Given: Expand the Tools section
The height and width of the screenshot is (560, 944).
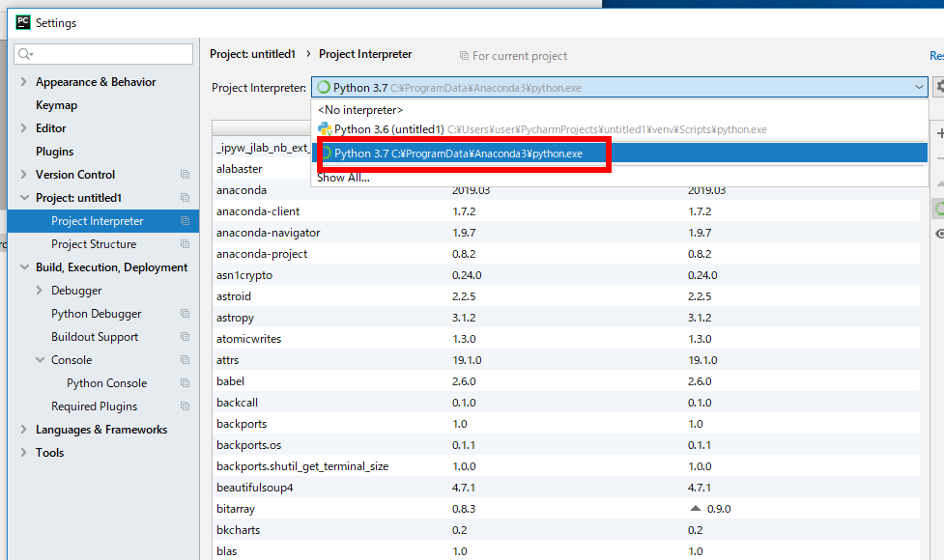Looking at the screenshot, I should coord(23,452).
